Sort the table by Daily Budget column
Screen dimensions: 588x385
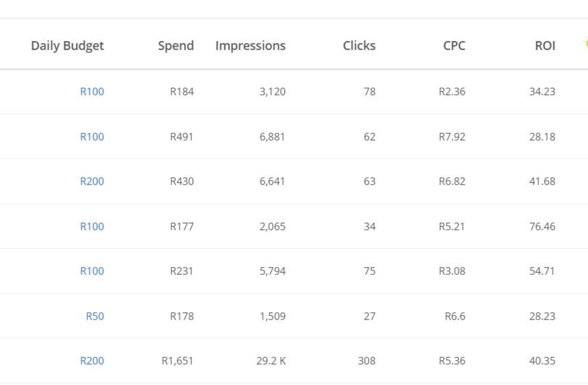click(67, 45)
